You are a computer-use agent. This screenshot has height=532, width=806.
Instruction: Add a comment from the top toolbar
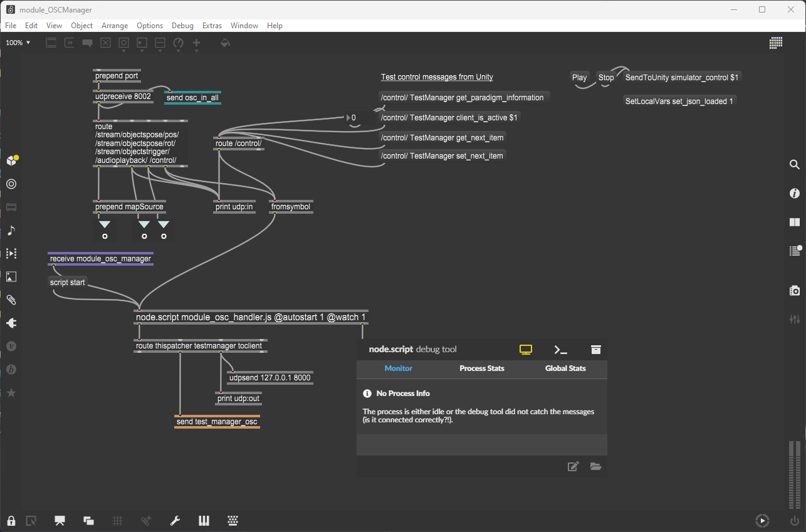(x=88, y=43)
